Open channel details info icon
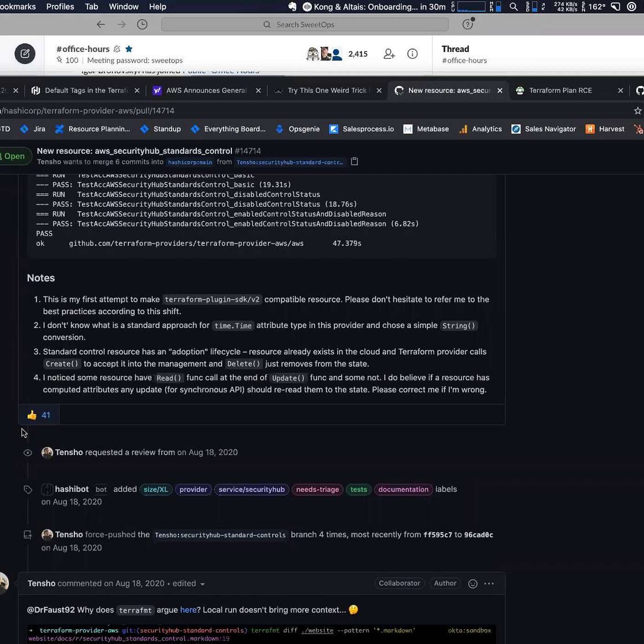644x644 pixels. (x=413, y=54)
